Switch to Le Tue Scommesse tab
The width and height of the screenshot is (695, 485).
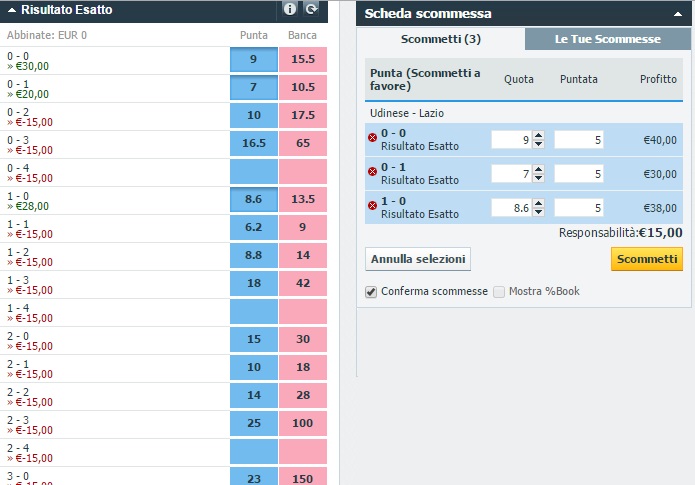(607, 39)
